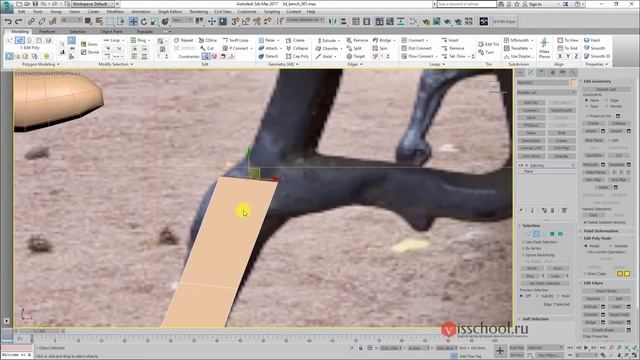
Task: Switch to the Object Paint ribbon tab
Action: pos(111,31)
